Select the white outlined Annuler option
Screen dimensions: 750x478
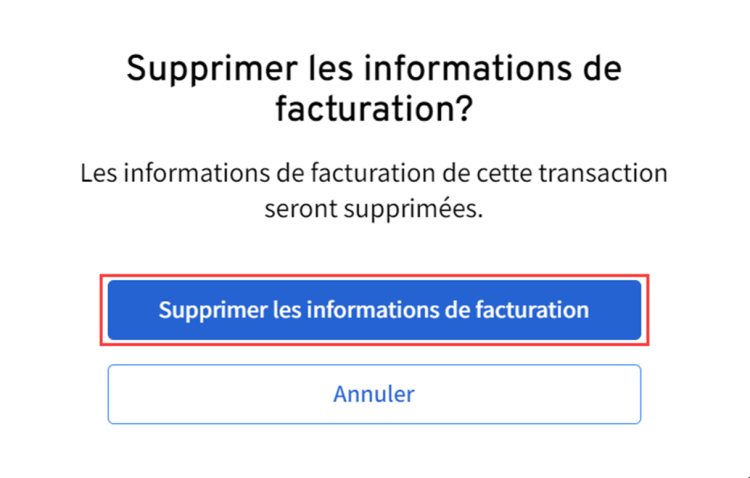pos(374,393)
